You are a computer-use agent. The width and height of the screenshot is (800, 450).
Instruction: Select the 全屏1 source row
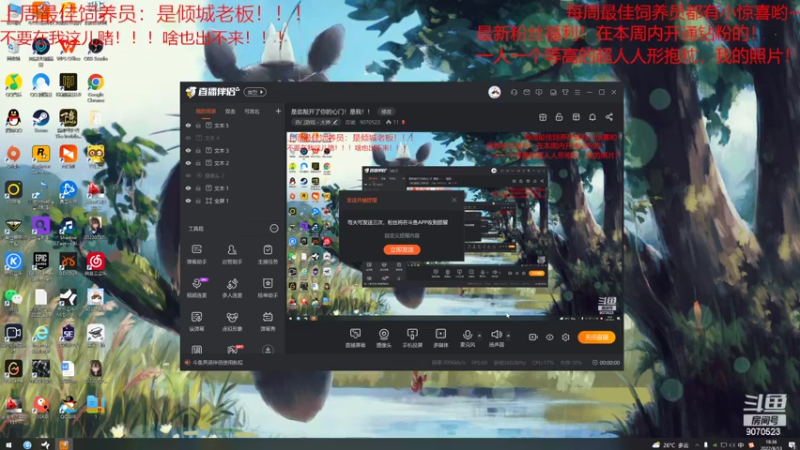pos(233,201)
